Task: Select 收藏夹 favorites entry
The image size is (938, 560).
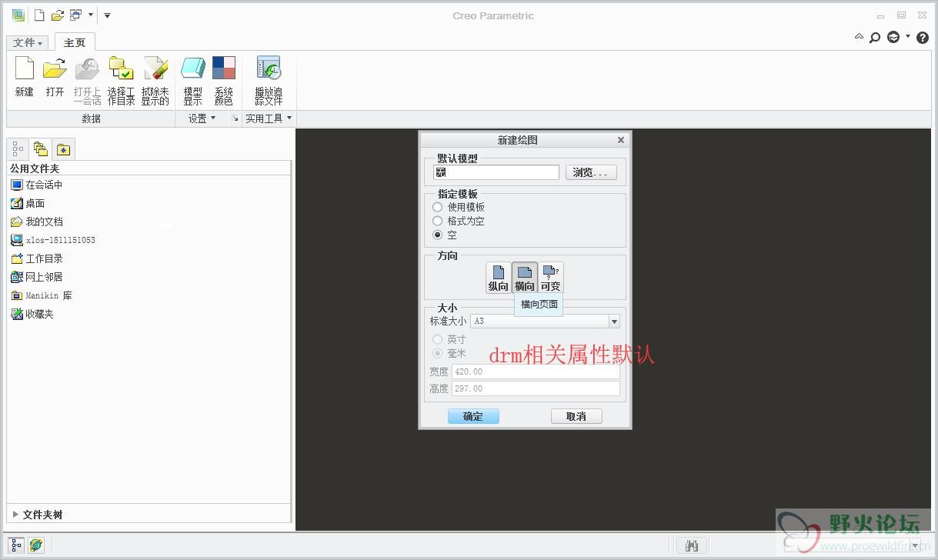Action: coord(32,314)
